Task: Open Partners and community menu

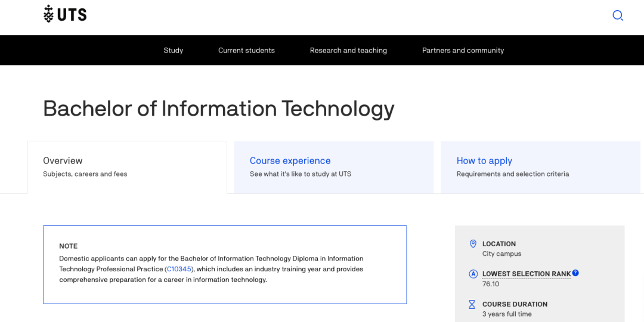Action: (x=463, y=51)
